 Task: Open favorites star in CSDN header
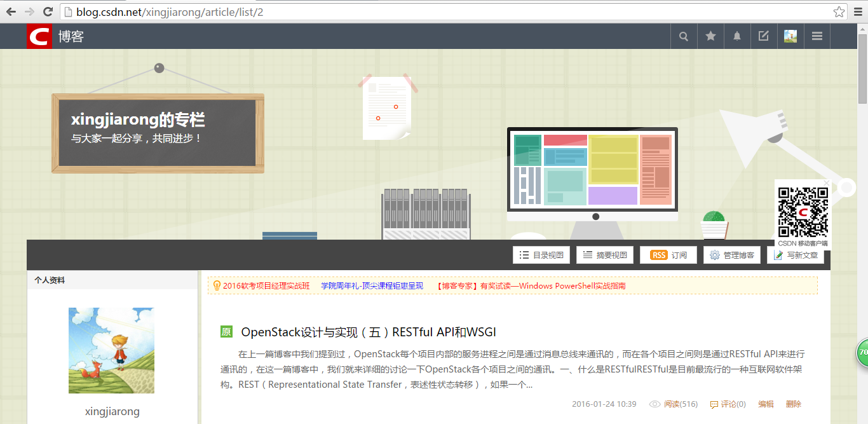pos(710,36)
